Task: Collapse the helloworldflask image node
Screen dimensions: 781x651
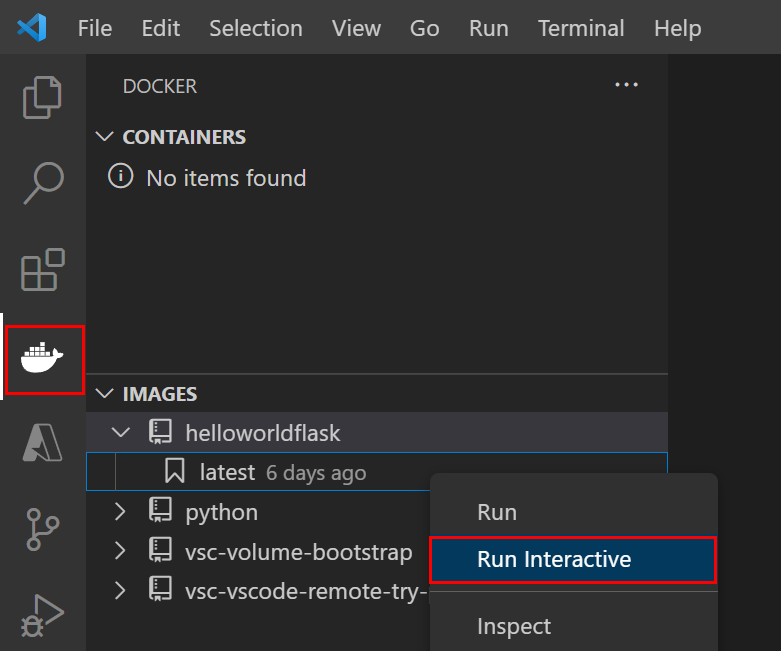Action: [121, 433]
